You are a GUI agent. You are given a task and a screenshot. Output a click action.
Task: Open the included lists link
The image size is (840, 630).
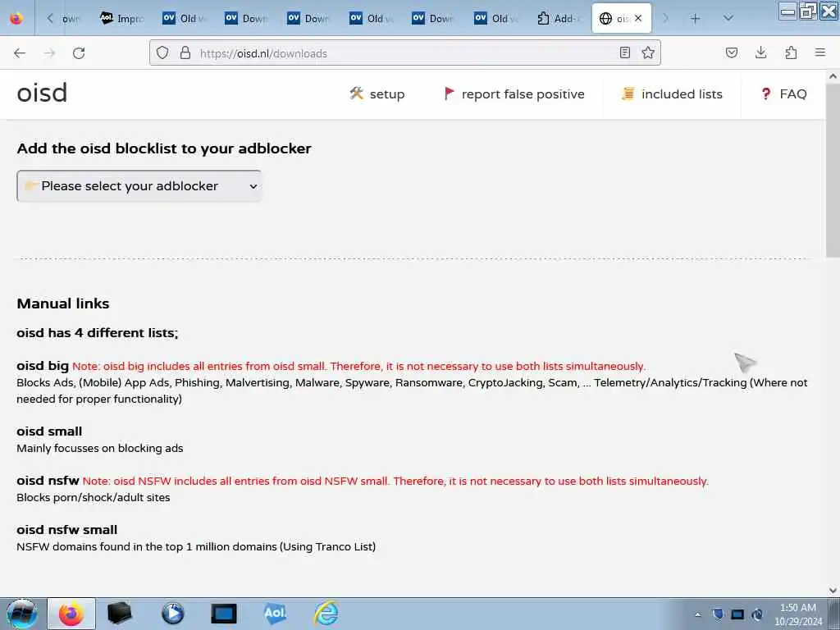click(x=672, y=94)
